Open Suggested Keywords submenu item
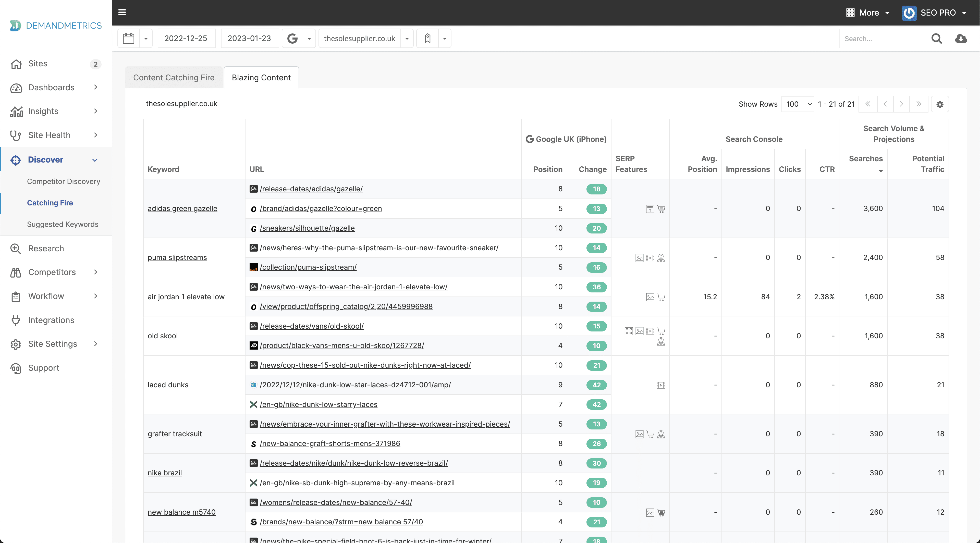The height and width of the screenshot is (543, 980). coord(63,224)
